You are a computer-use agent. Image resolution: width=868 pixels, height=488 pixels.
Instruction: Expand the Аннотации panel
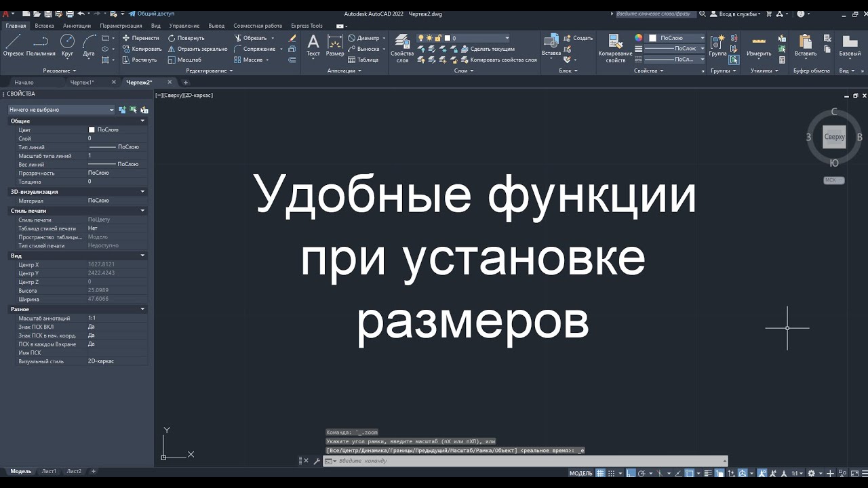[344, 70]
